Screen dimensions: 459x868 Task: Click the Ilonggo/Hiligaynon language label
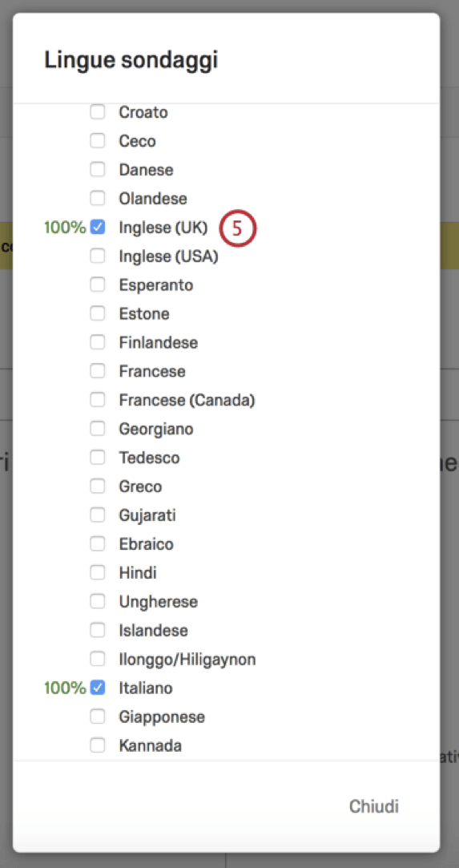187,660
